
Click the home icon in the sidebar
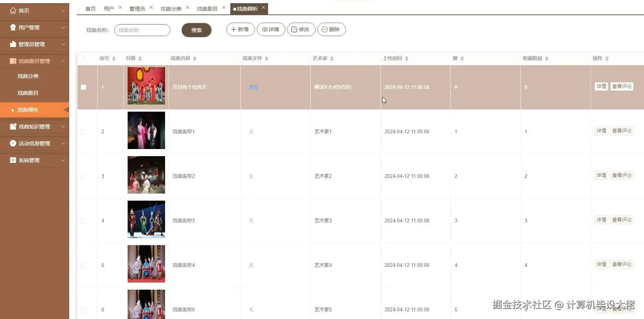(x=13, y=11)
